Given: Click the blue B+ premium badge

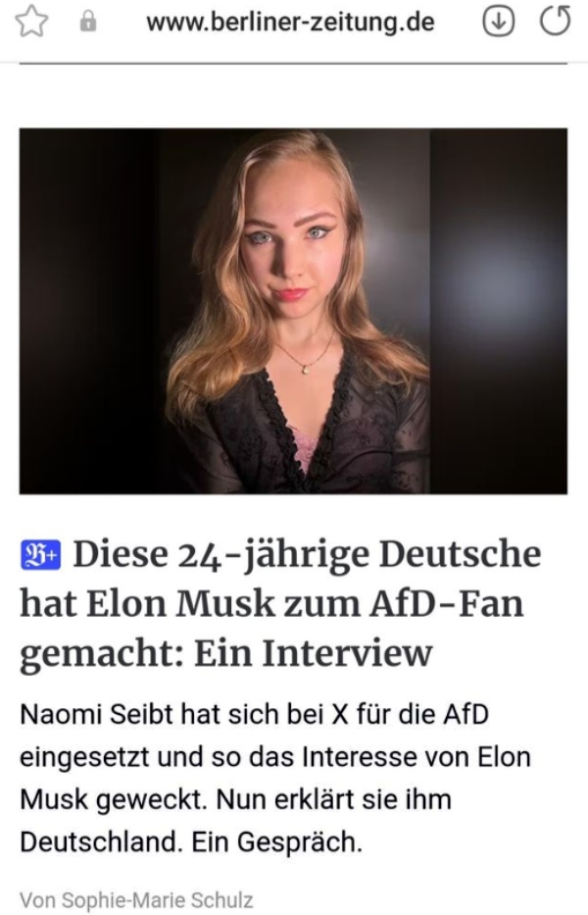Looking at the screenshot, I should click(40, 555).
